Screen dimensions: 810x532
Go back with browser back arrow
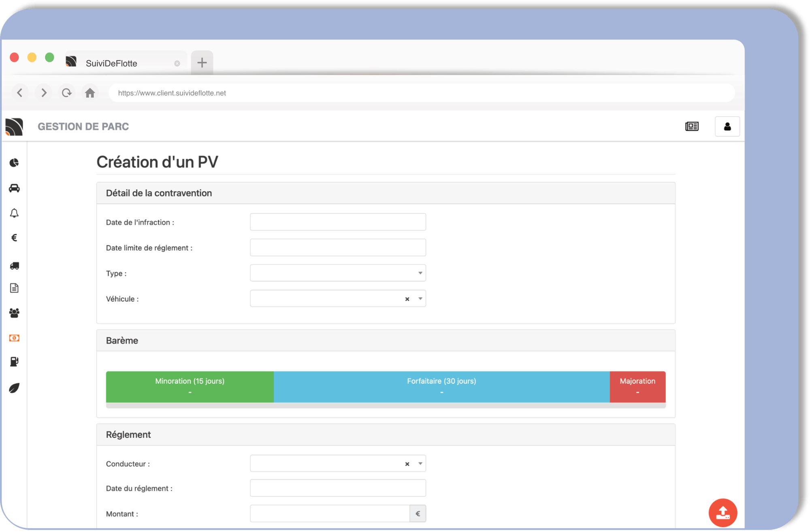click(19, 93)
